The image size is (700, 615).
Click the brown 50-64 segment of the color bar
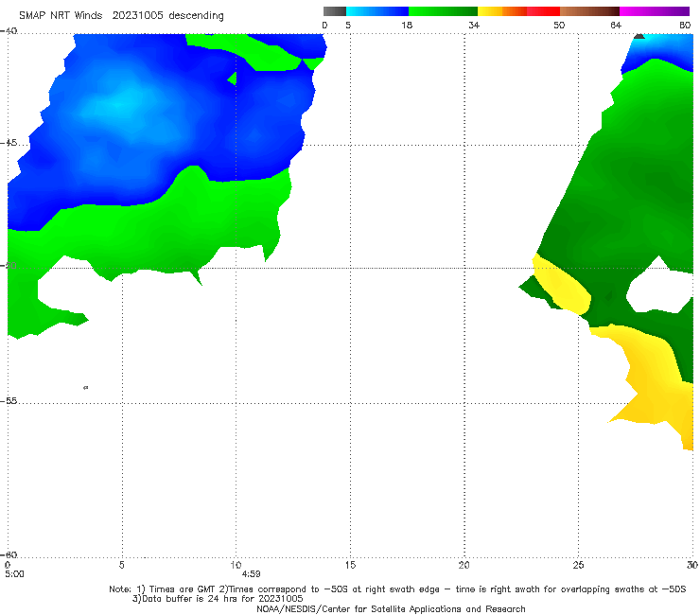(x=589, y=11)
